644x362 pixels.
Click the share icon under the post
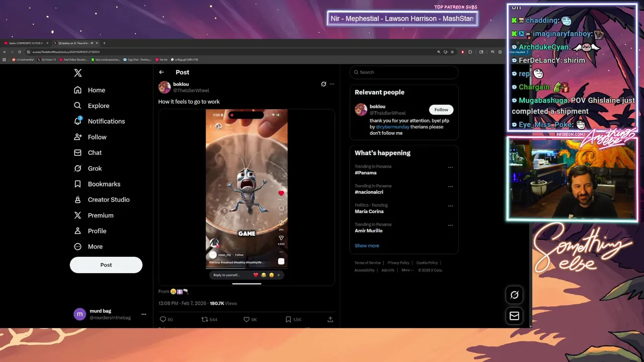331,319
